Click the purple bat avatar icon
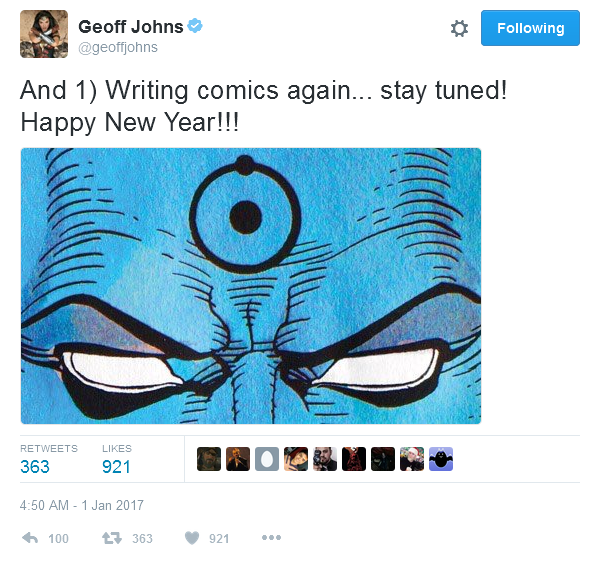The height and width of the screenshot is (562, 609). click(441, 459)
